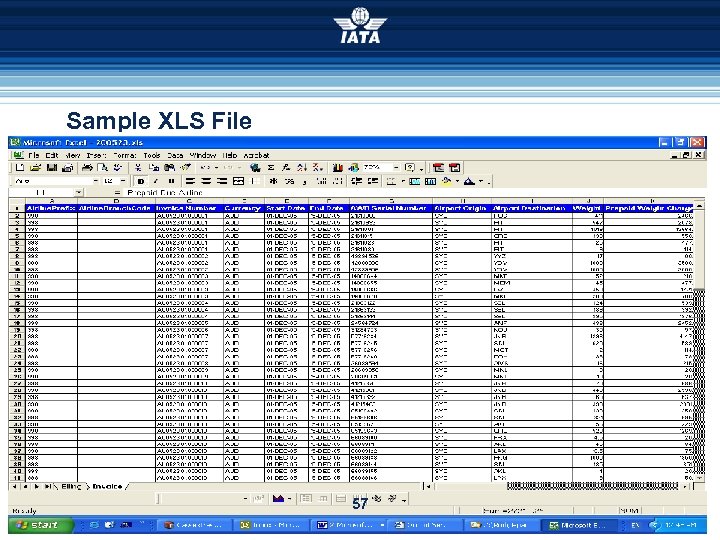Click the AutoSum sigma icon

coord(271,168)
